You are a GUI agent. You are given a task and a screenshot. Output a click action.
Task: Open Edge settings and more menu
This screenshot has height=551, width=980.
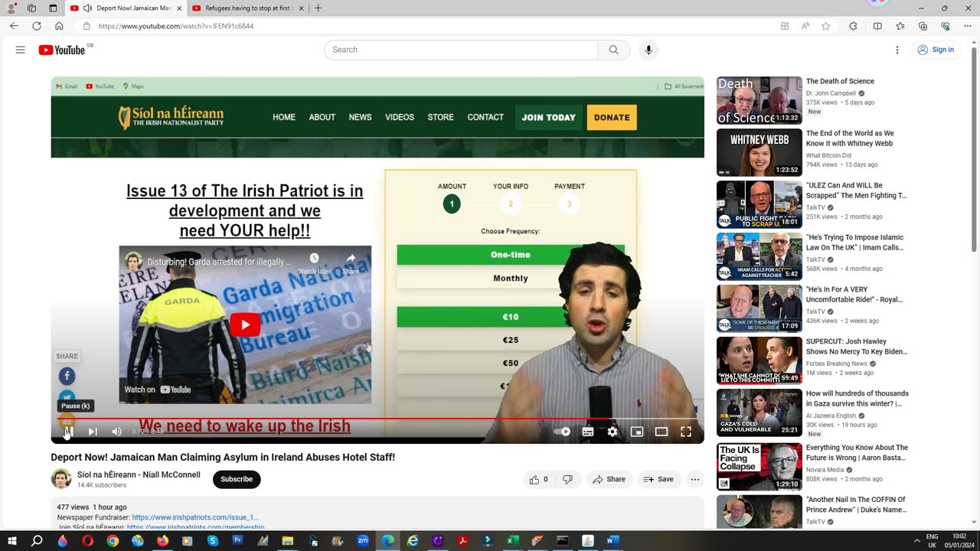coord(968,26)
